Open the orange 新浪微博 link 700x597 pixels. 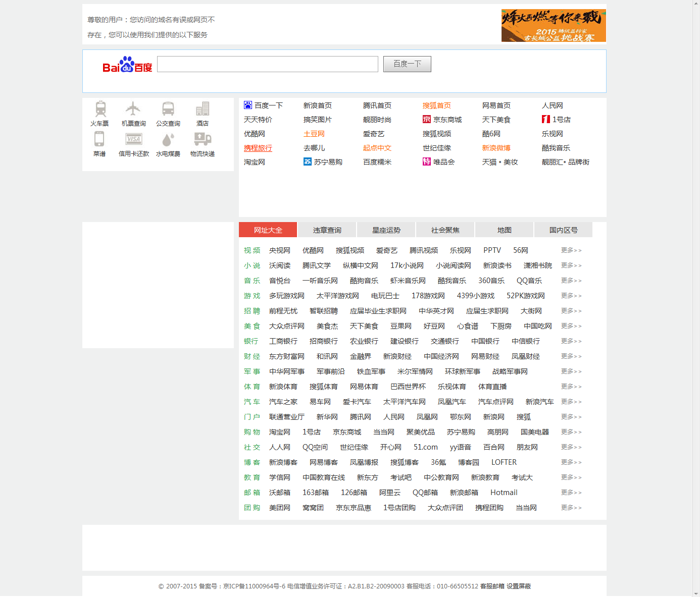point(496,148)
